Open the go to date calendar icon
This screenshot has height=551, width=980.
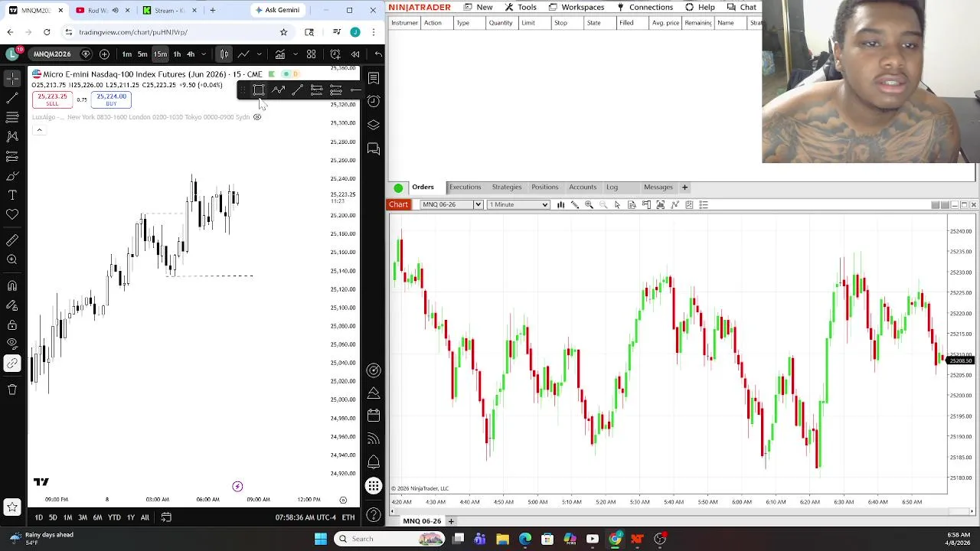166,517
